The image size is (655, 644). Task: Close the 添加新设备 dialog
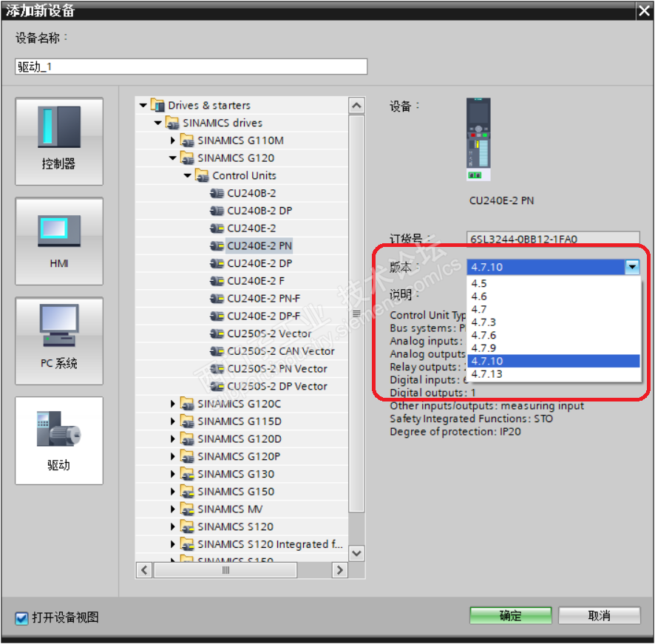(x=644, y=10)
